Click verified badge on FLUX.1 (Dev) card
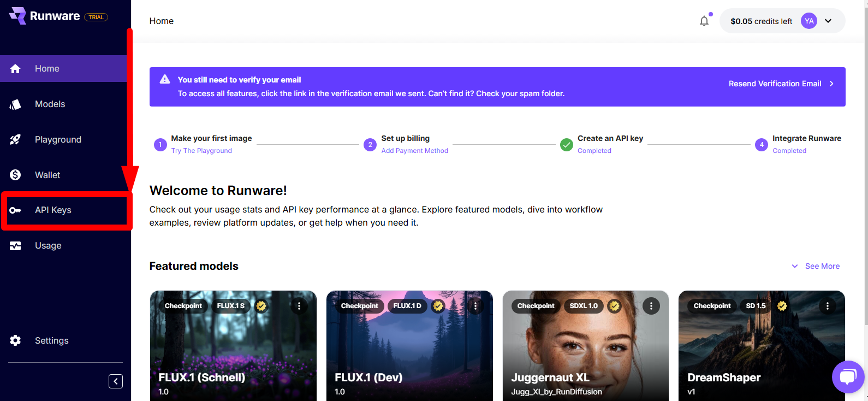Screen dimensions: 868x401 (438, 306)
